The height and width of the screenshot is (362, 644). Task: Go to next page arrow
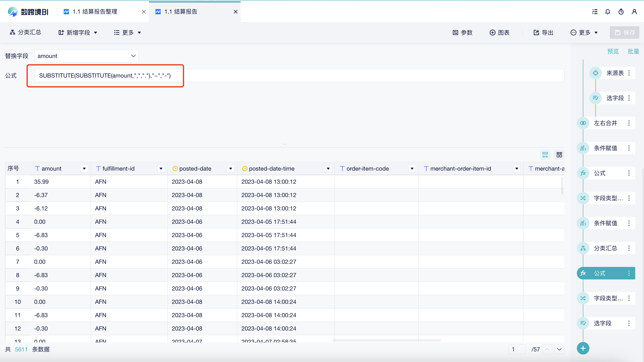[559, 349]
